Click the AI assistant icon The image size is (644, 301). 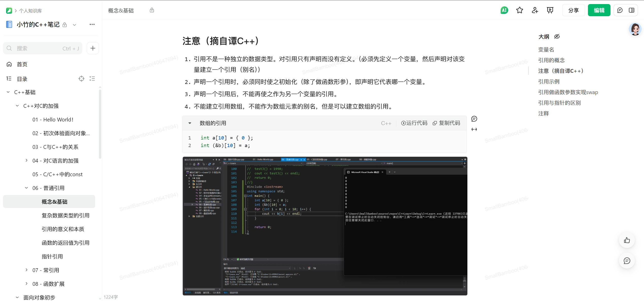pos(504,10)
